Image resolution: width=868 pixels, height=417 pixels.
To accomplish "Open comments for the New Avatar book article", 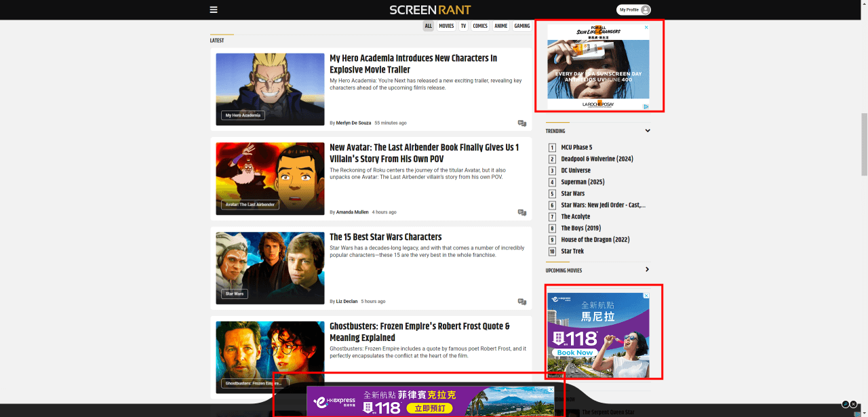I will pos(522,212).
